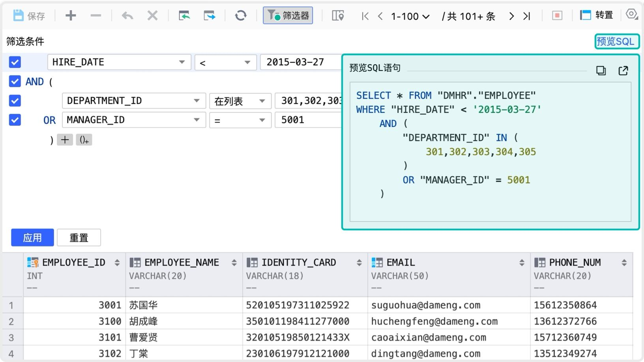This screenshot has height=362, width=644.
Task: Add a condition with the plus button
Action: click(65, 140)
